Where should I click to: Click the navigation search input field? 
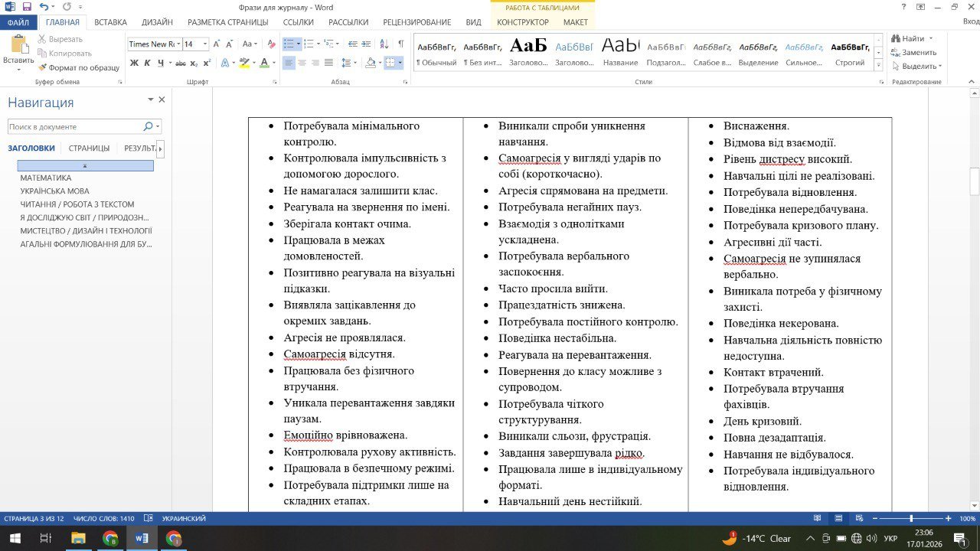pyautogui.click(x=74, y=126)
